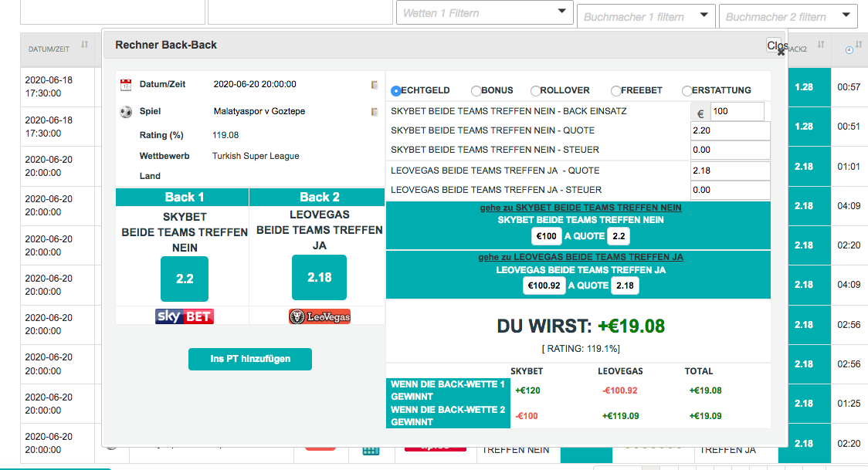Click the profit text +€19.08 after DU WIRST

coord(631,326)
